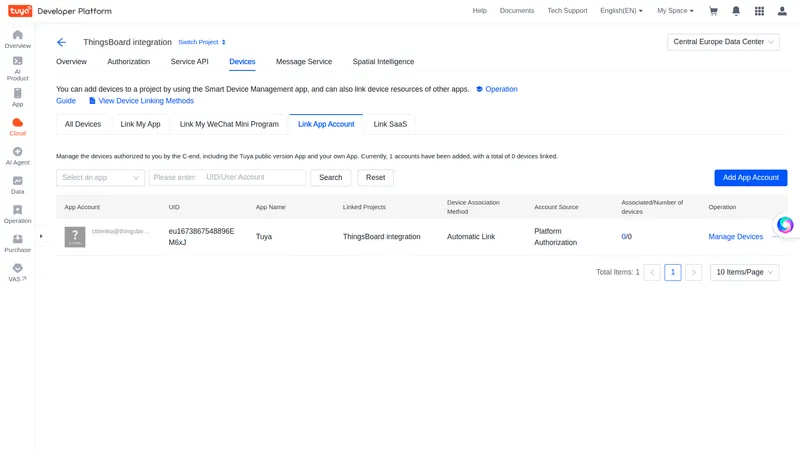This screenshot has width=800, height=450.
Task: Select the Devices tab
Action: (242, 62)
